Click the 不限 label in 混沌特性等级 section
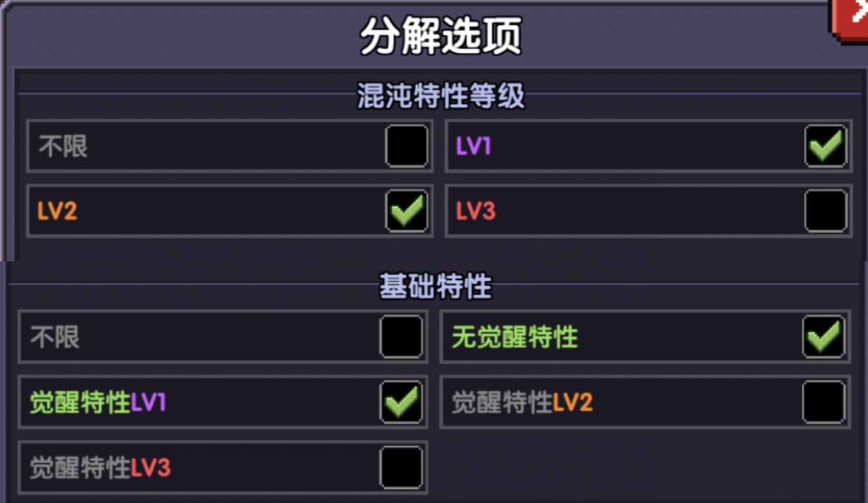The height and width of the screenshot is (503, 868). (x=63, y=146)
